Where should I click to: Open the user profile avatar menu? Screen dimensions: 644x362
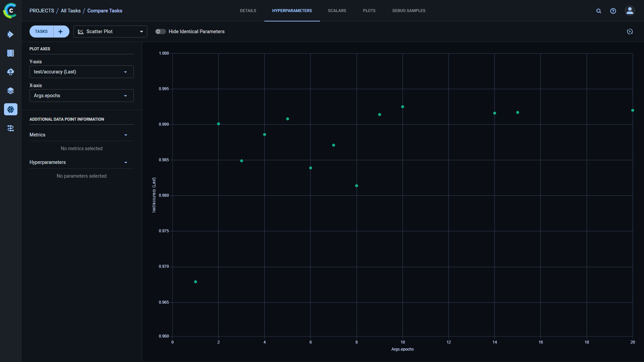tap(630, 11)
